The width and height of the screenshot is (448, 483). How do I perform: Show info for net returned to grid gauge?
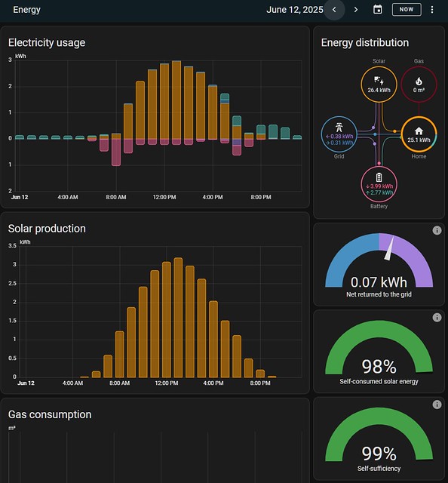[437, 230]
